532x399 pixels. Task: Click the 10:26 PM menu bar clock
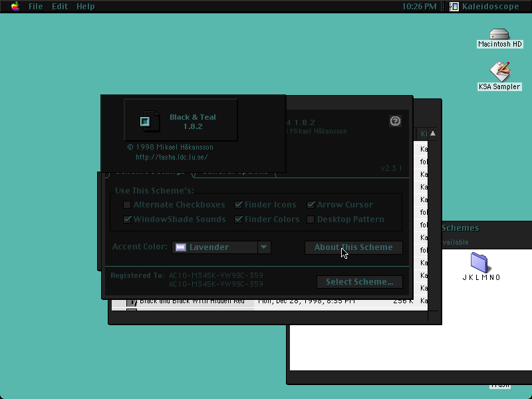419,7
